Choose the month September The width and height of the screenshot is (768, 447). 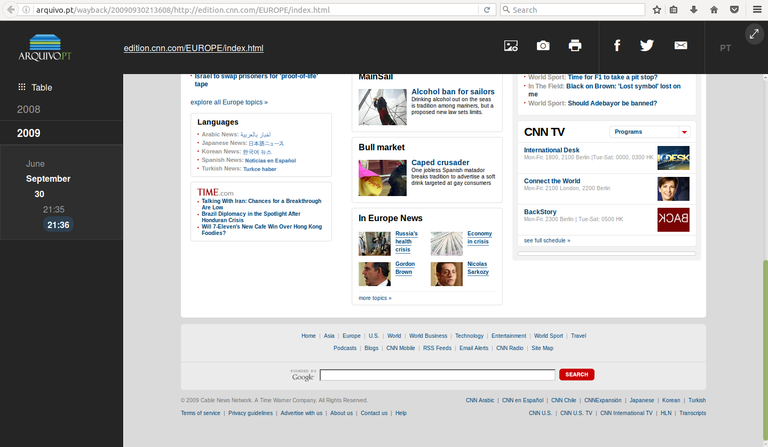pyautogui.click(x=48, y=179)
